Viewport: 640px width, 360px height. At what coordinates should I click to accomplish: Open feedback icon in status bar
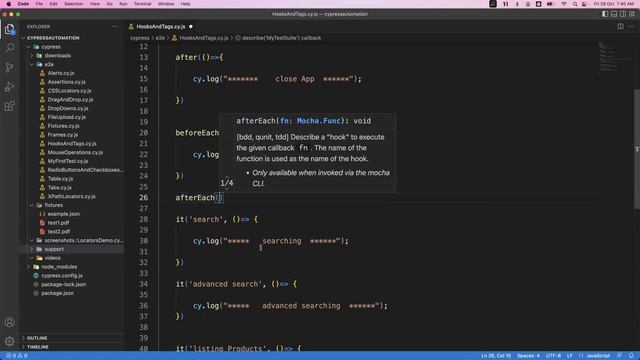pos(620,356)
